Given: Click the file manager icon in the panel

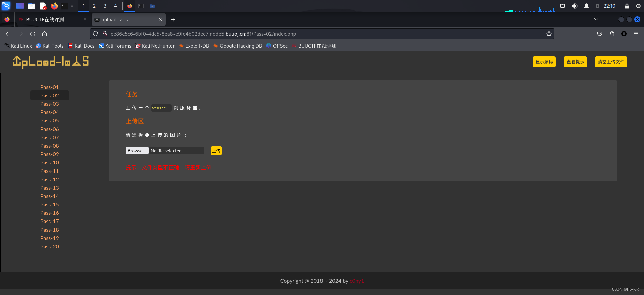Looking at the screenshot, I should pyautogui.click(x=32, y=6).
